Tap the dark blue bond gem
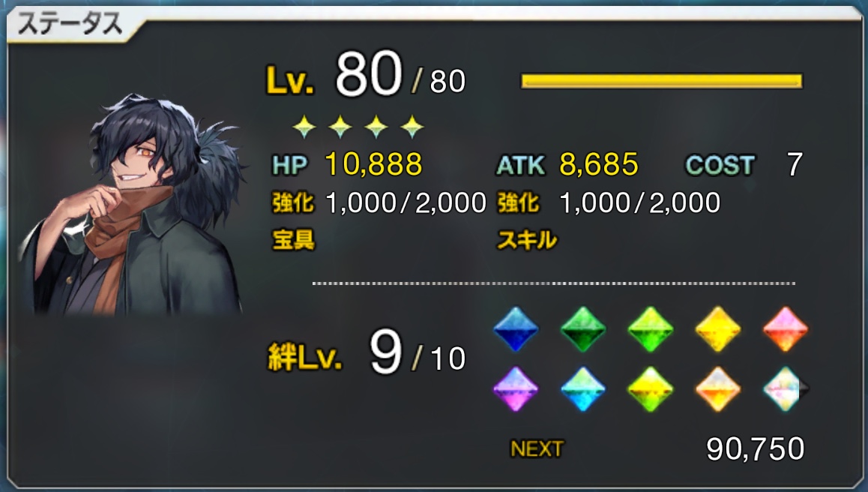 click(x=516, y=329)
